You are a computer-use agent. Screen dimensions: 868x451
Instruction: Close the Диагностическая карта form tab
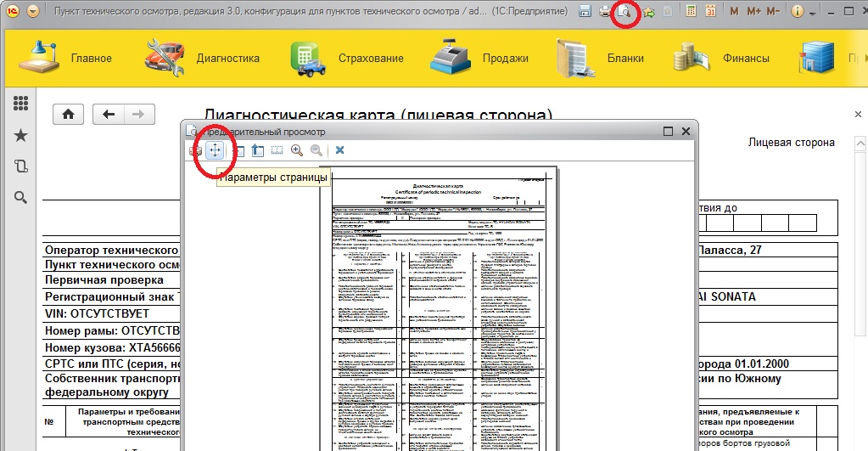[x=858, y=114]
